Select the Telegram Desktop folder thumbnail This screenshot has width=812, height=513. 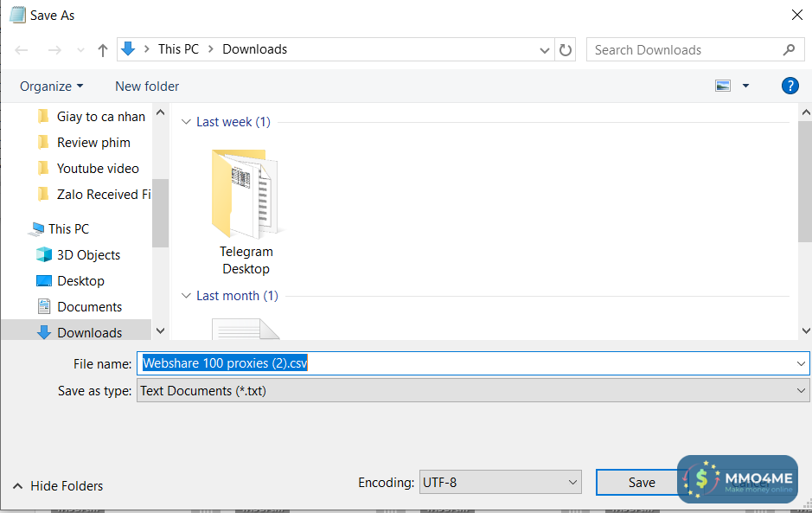[x=246, y=195]
